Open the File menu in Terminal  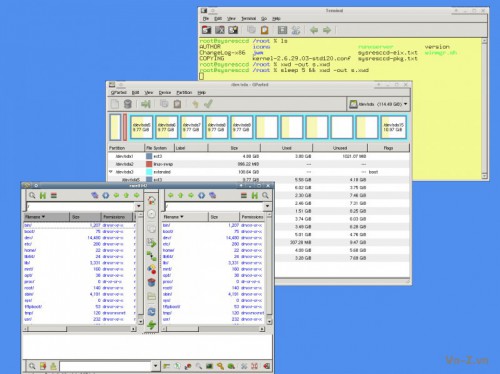coord(206,19)
